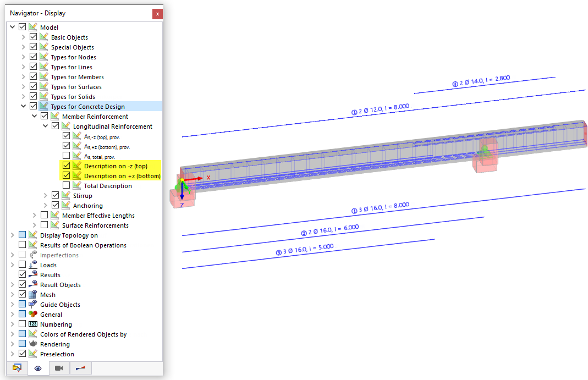
Task: Click the red close button of Navigator - Display
Action: [x=158, y=14]
